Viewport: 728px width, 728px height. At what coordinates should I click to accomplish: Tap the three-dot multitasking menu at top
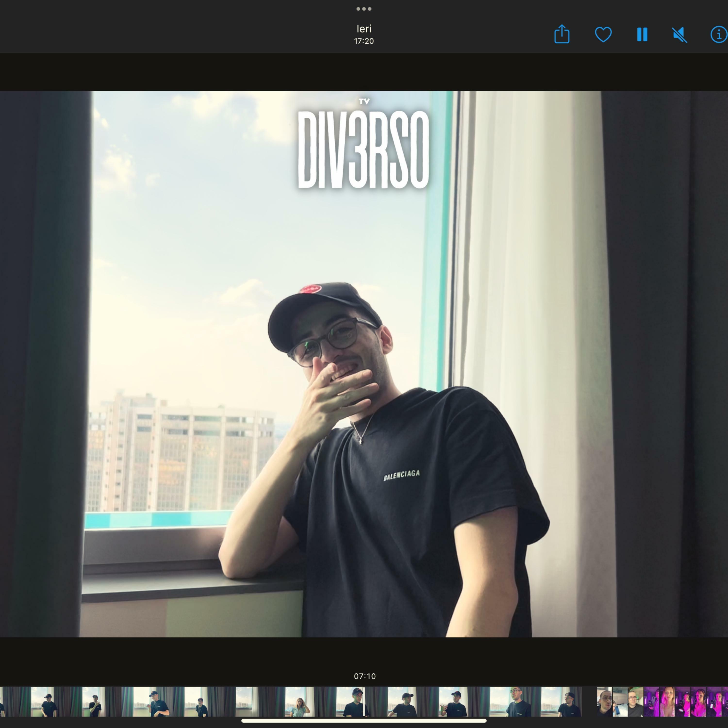click(x=364, y=9)
